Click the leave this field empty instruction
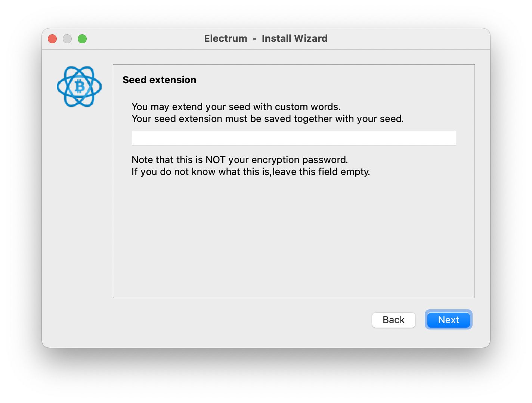532x403 pixels. (250, 172)
